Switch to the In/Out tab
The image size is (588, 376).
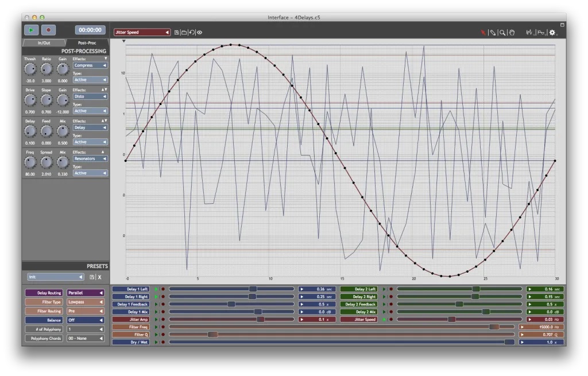click(44, 43)
